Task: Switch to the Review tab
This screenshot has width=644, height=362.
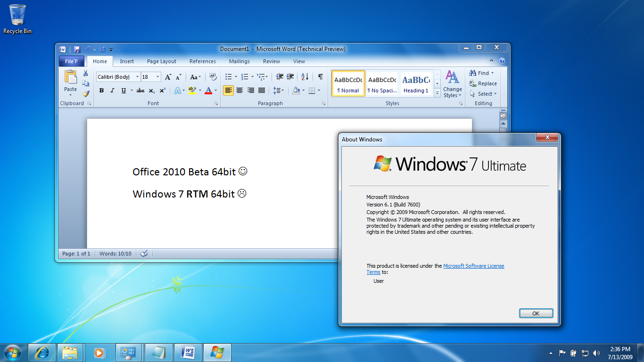Action: coord(272,61)
